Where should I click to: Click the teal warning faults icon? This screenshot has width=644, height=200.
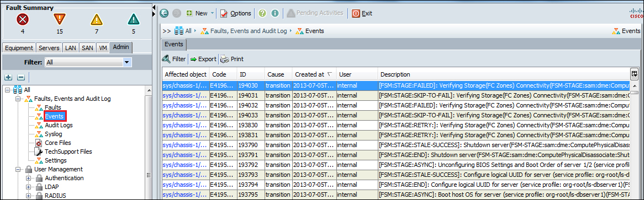pyautogui.click(x=134, y=19)
